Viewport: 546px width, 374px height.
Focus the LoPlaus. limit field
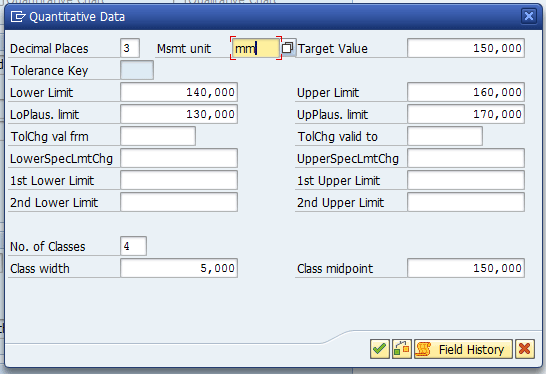[179, 114]
